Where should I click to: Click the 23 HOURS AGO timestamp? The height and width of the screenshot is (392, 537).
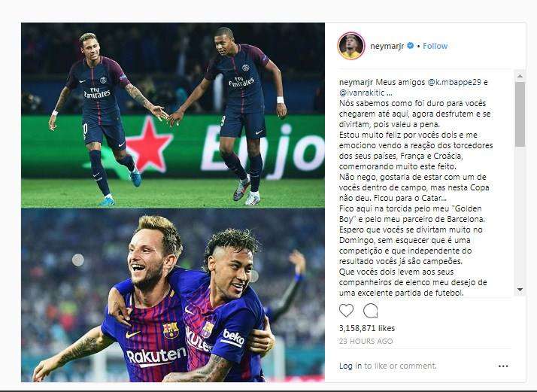366,342
